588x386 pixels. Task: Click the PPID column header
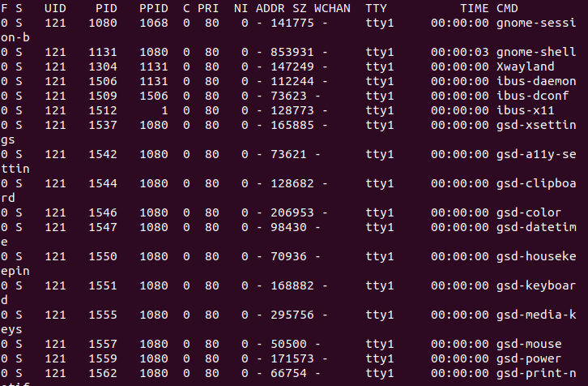point(154,8)
